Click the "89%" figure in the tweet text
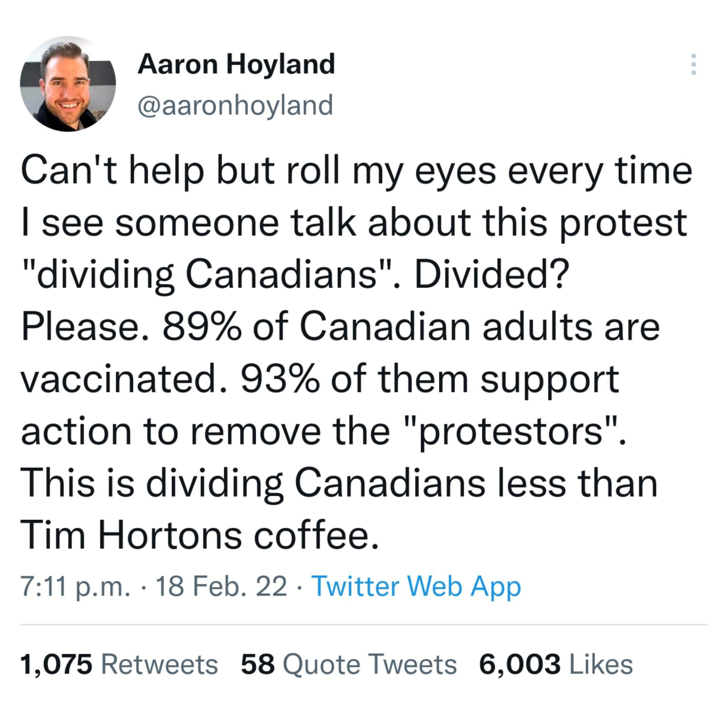The width and height of the screenshot is (728, 728). click(201, 327)
